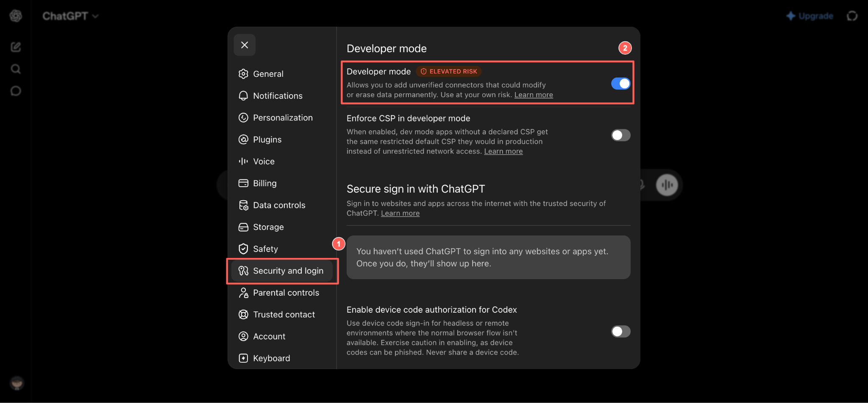Click the Developer mode section heading
The width and height of the screenshot is (868, 403).
coord(387,48)
